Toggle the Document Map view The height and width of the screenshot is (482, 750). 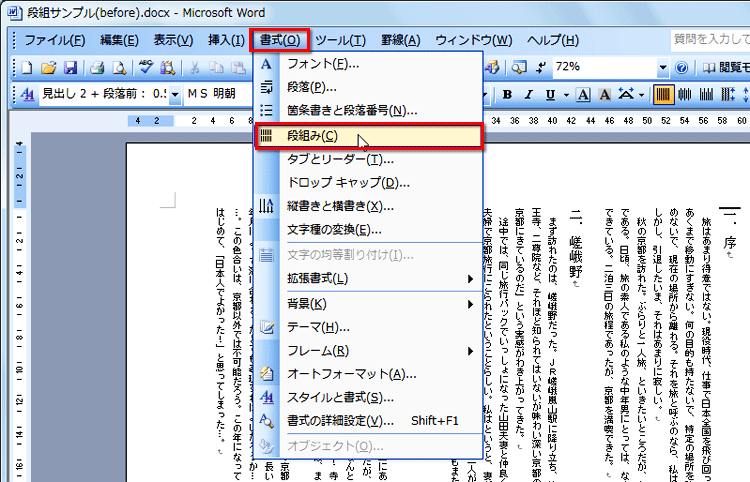519,68
